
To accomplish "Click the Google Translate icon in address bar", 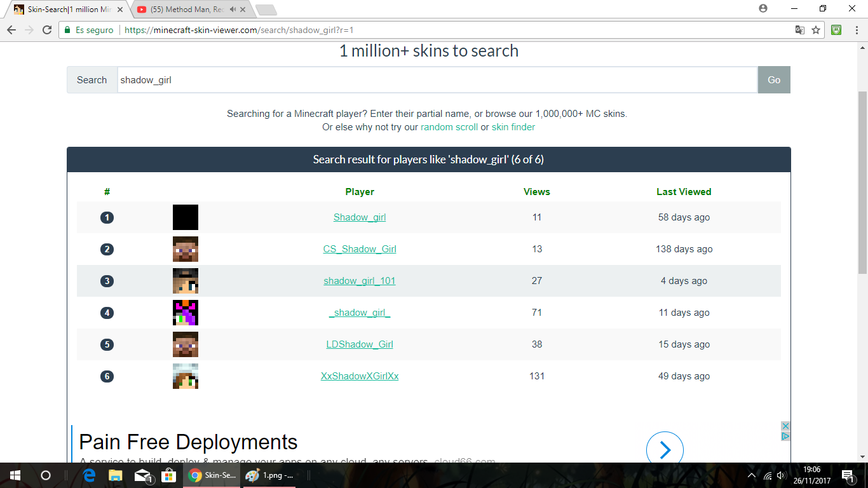I will pyautogui.click(x=800, y=30).
